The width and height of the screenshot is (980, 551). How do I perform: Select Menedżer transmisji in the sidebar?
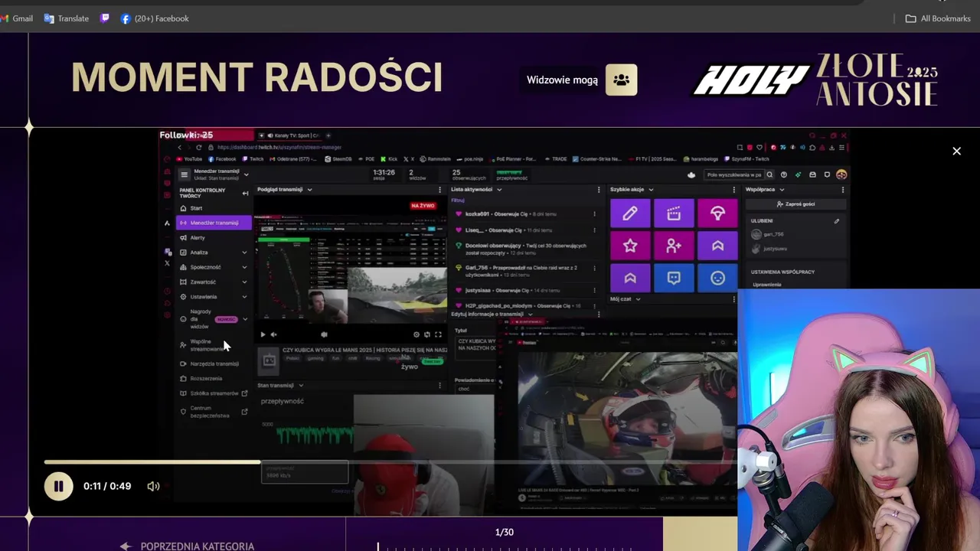(x=214, y=223)
